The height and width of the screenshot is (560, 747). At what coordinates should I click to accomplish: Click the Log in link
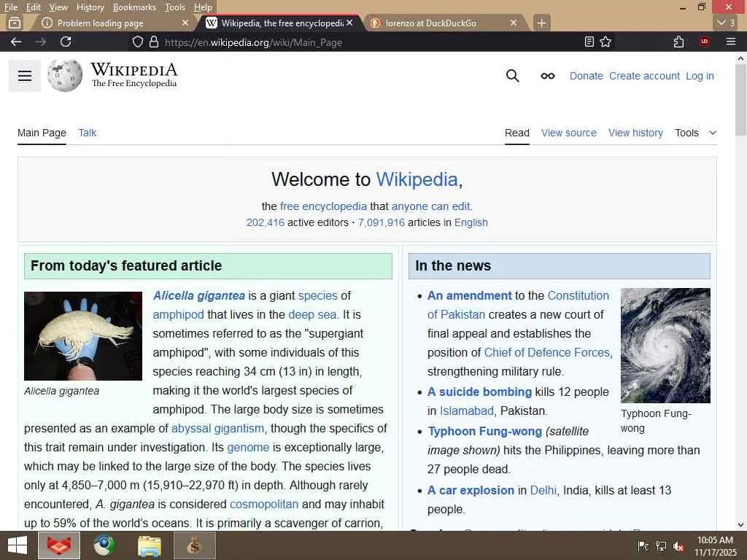click(700, 76)
